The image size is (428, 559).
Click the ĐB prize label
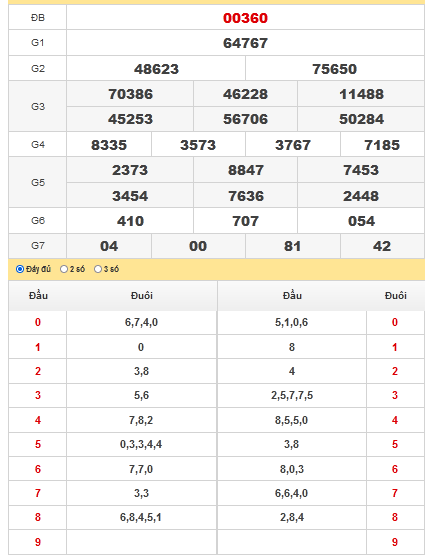[38, 17]
